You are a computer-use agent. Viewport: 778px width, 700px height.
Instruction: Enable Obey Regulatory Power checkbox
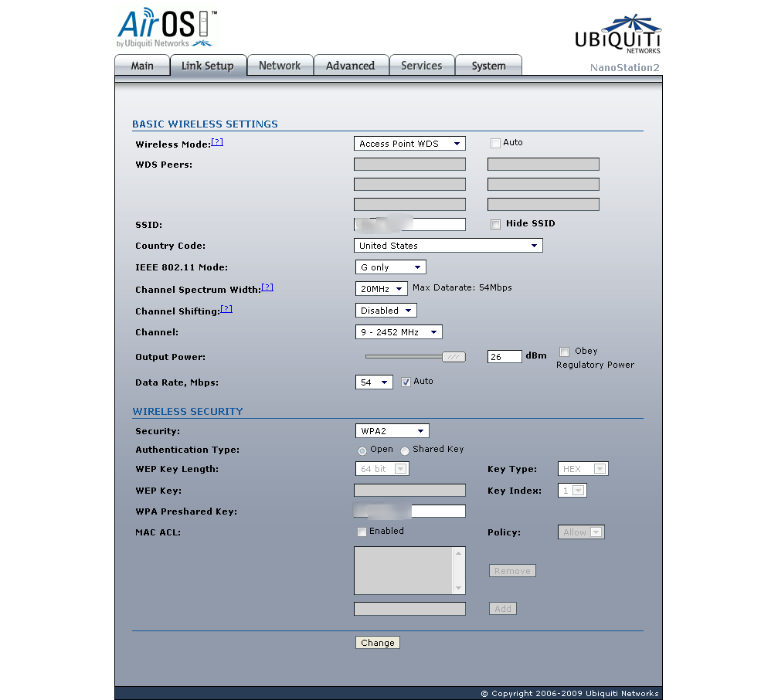click(564, 352)
